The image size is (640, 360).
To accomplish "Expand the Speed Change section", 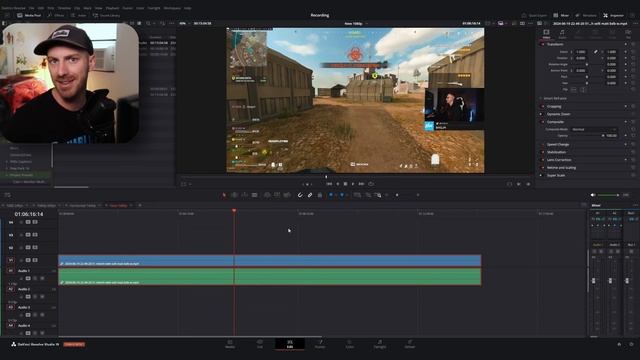I will point(558,144).
